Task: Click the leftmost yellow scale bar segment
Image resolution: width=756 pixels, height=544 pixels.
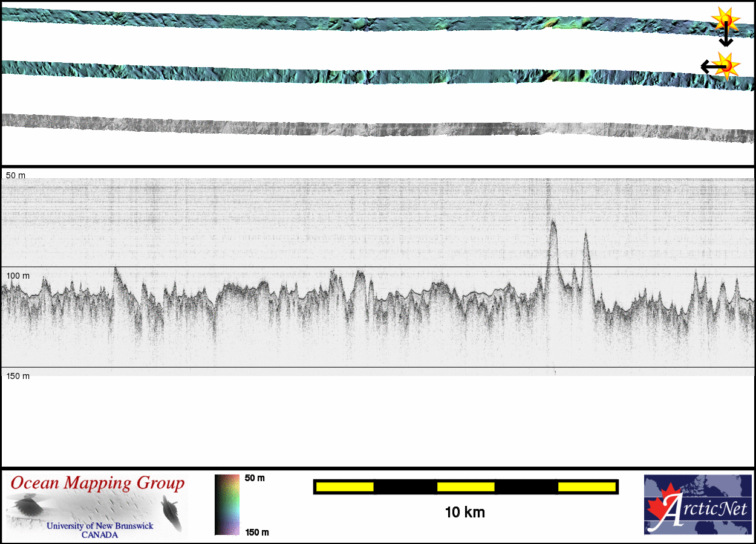Action: pyautogui.click(x=344, y=487)
